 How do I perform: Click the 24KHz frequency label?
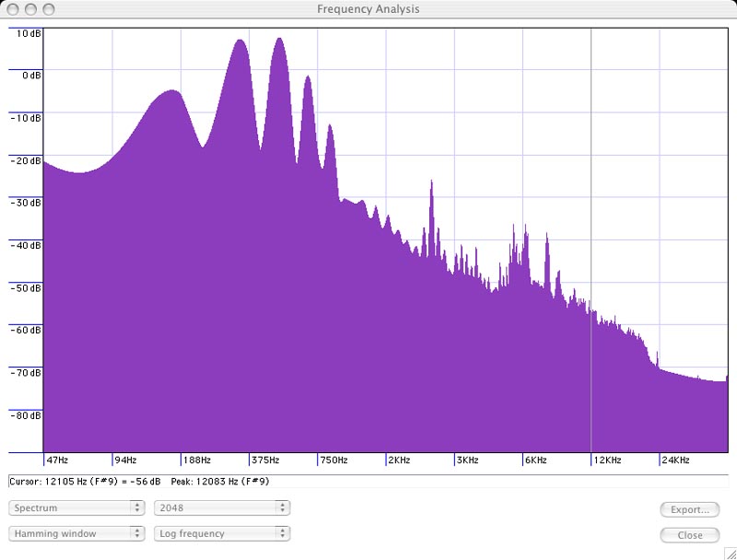[x=676, y=461]
